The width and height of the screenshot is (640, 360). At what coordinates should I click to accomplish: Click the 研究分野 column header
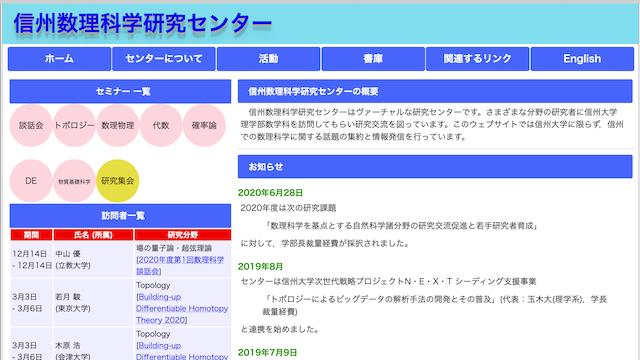pos(183,235)
